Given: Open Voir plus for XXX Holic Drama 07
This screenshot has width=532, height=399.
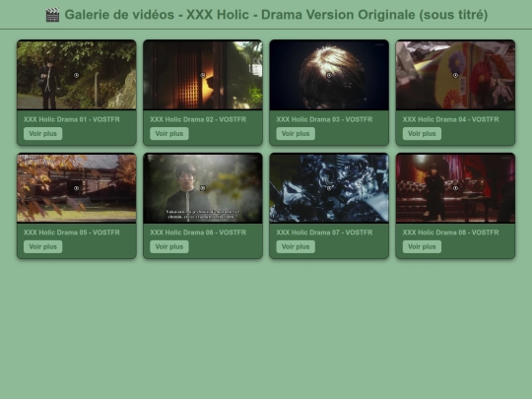Looking at the screenshot, I should click(x=296, y=246).
